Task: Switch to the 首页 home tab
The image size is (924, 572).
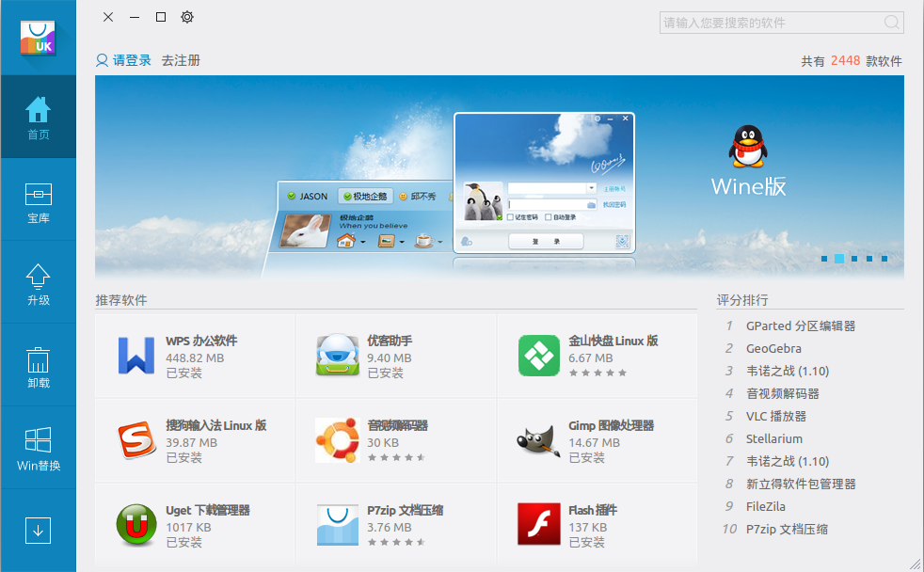Action: [x=39, y=118]
